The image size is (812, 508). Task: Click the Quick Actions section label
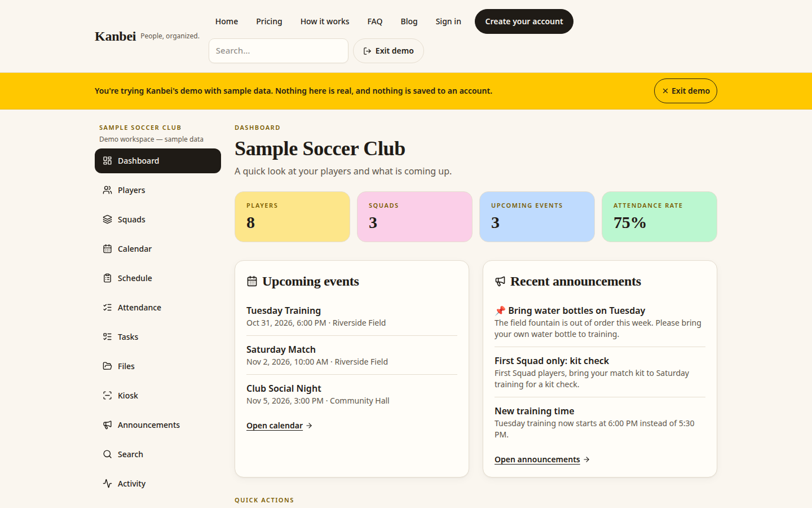(x=264, y=500)
